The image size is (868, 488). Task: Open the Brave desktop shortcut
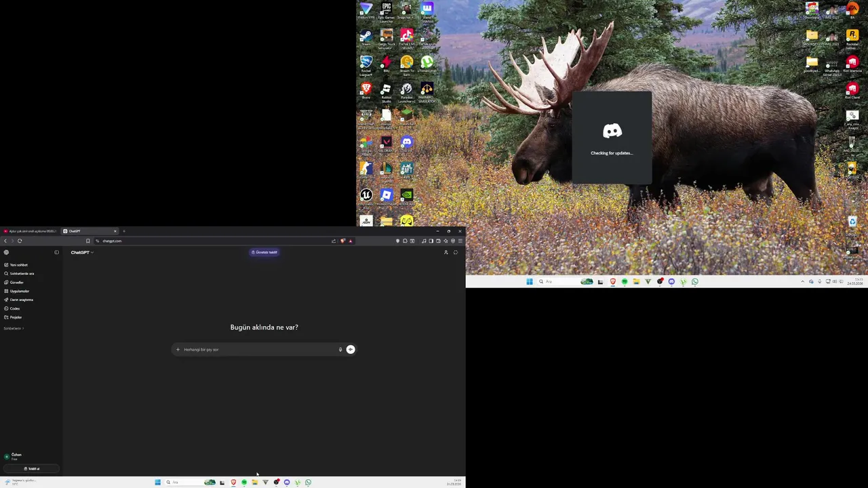click(x=366, y=91)
